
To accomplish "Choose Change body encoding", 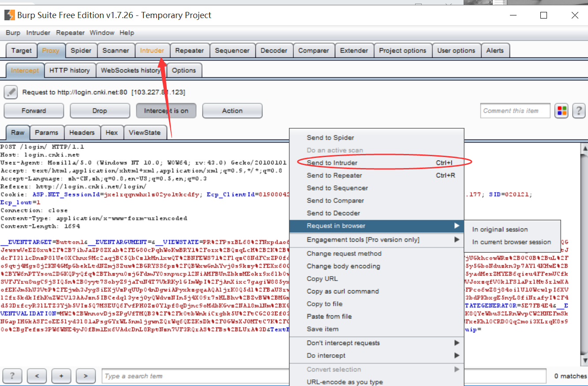I will click(x=377, y=266).
